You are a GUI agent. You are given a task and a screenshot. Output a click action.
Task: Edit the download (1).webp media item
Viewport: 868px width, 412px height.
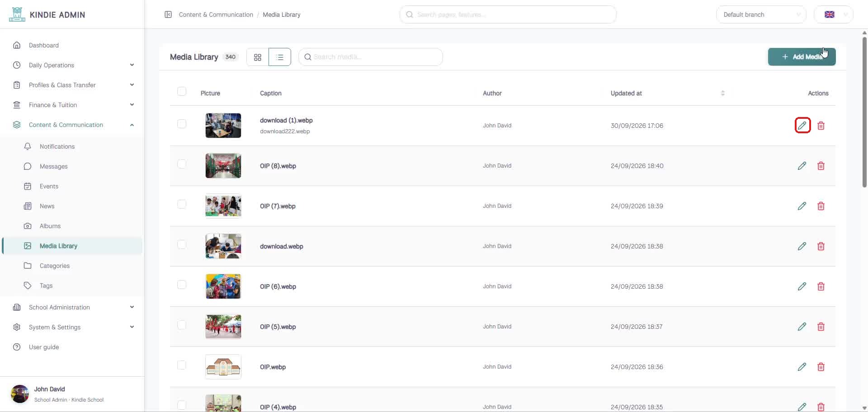[x=802, y=126]
